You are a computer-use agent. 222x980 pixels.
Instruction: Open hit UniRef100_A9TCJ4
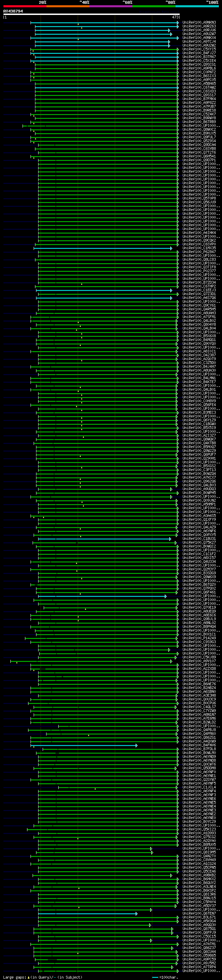click(x=199, y=41)
